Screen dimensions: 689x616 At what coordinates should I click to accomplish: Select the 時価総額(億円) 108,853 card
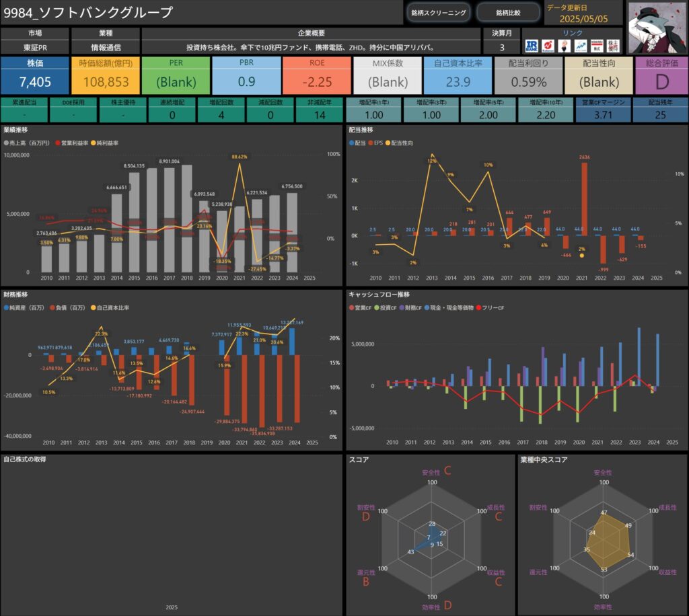coord(106,75)
